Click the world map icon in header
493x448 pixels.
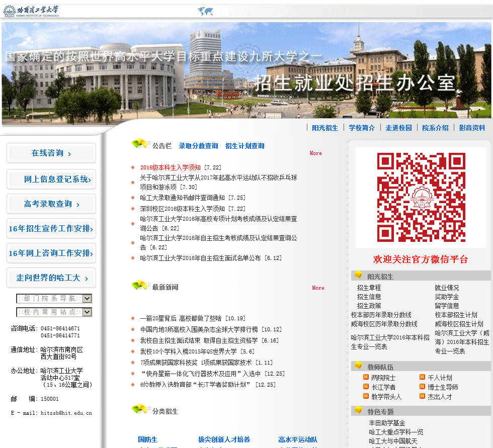pyautogui.click(x=205, y=11)
